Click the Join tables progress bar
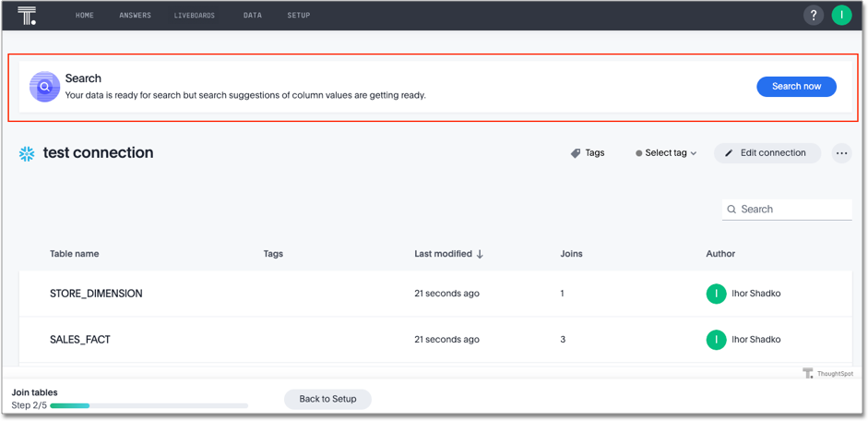This screenshot has height=421, width=868. pyautogui.click(x=149, y=405)
